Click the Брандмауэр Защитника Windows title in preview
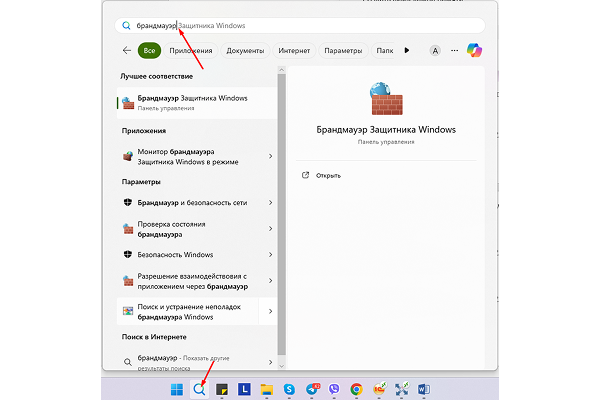The width and height of the screenshot is (600, 400). point(386,130)
